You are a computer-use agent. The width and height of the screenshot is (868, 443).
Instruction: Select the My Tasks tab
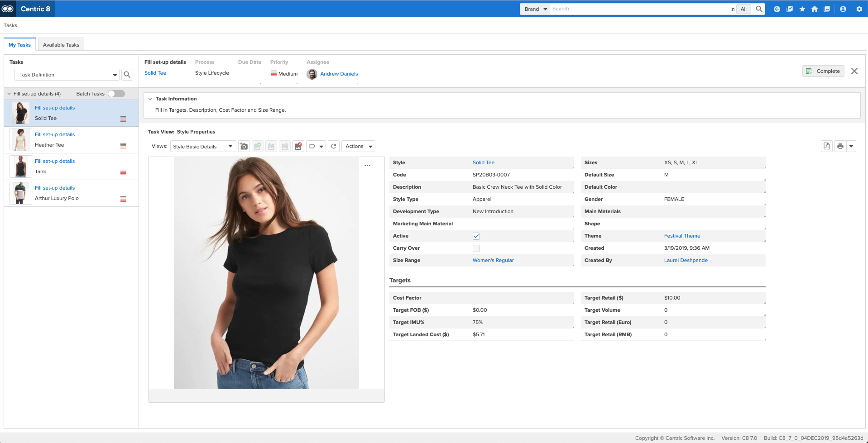point(19,45)
